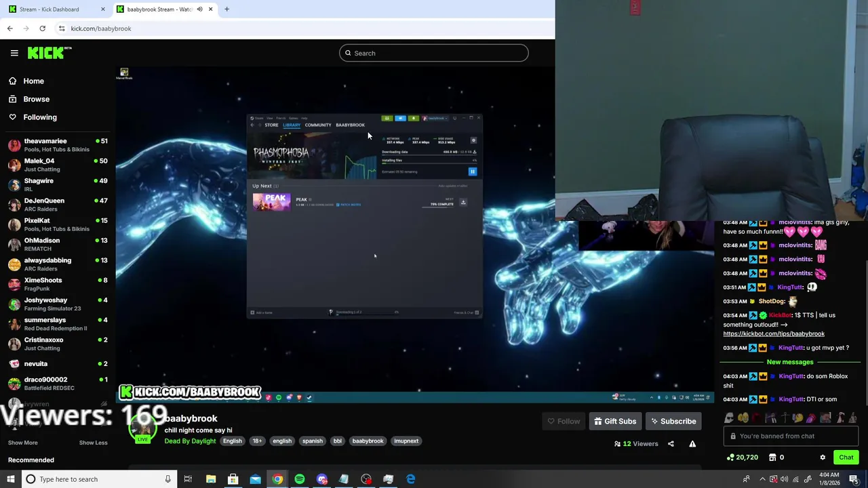Image resolution: width=868 pixels, height=488 pixels.
Task: Click the Dead By Daylight category link
Action: point(190,441)
